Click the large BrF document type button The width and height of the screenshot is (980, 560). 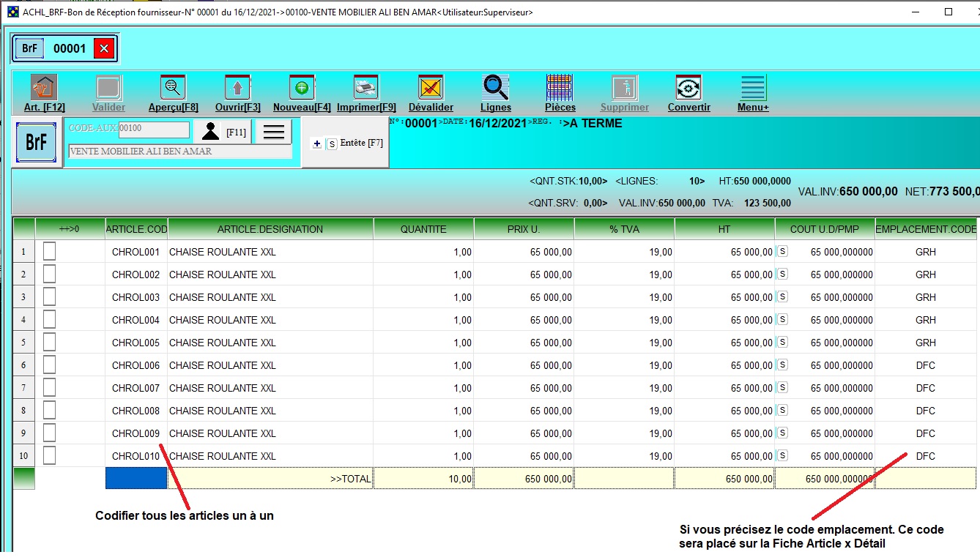(x=37, y=142)
